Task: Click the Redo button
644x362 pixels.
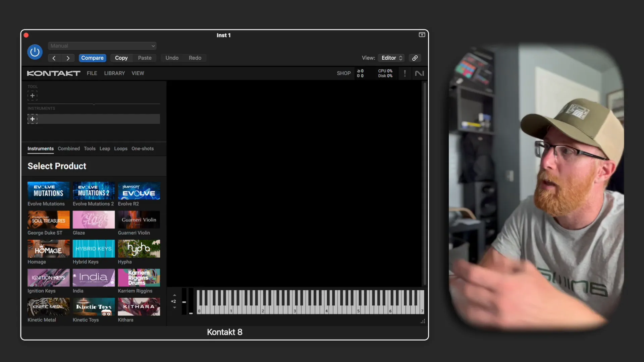Action: pos(195,58)
